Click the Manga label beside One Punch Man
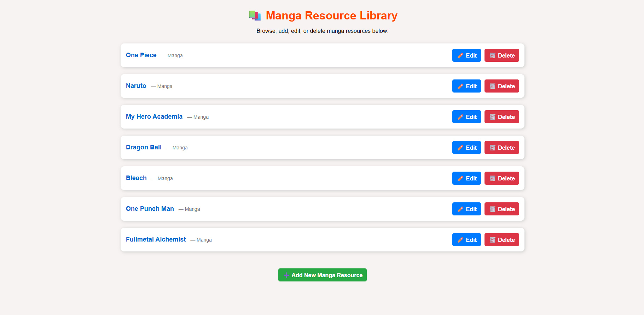 pyautogui.click(x=189, y=209)
